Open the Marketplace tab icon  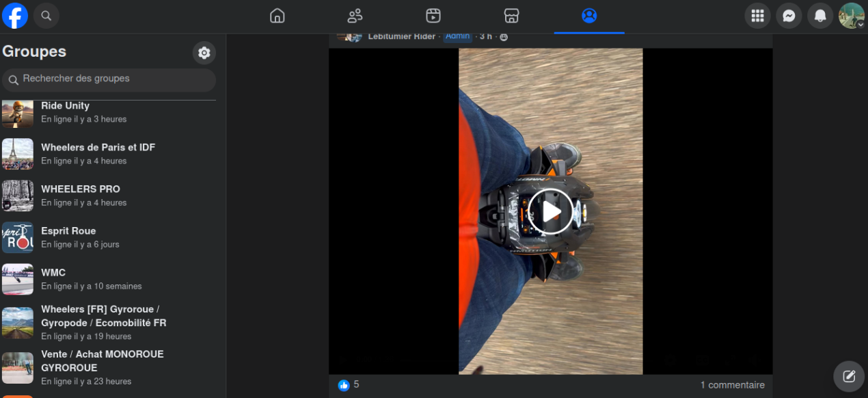click(x=511, y=16)
